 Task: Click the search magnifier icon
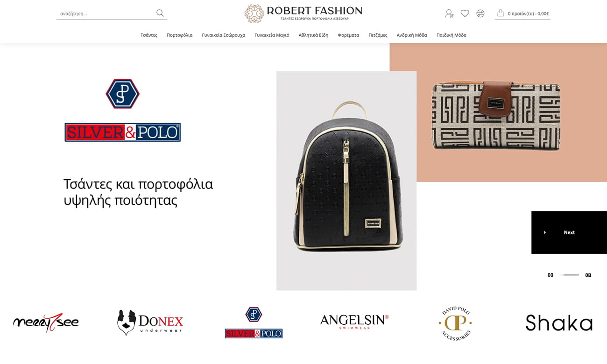[160, 13]
